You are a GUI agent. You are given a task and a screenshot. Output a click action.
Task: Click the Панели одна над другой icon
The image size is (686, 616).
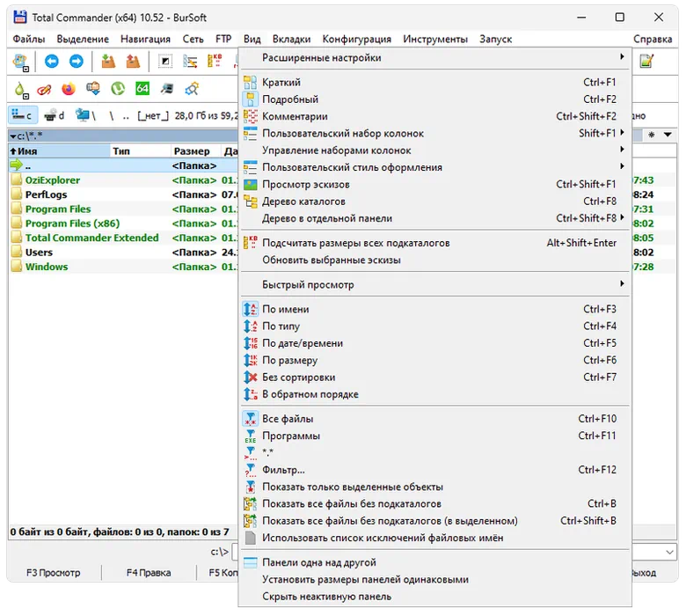point(250,562)
